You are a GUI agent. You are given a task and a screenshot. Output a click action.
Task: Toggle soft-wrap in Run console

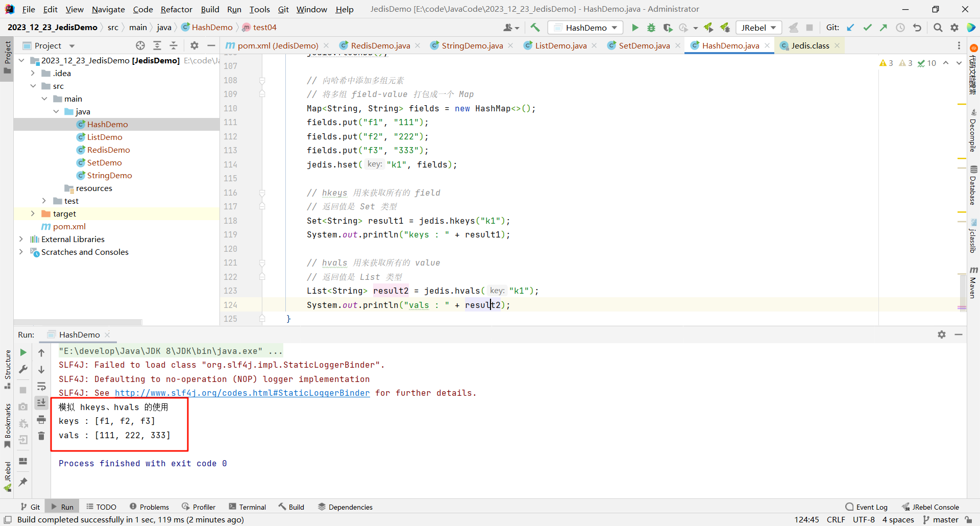41,386
